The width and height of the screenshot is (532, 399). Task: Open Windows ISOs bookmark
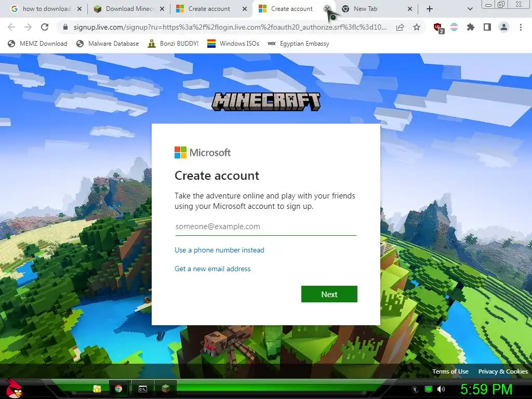click(233, 44)
